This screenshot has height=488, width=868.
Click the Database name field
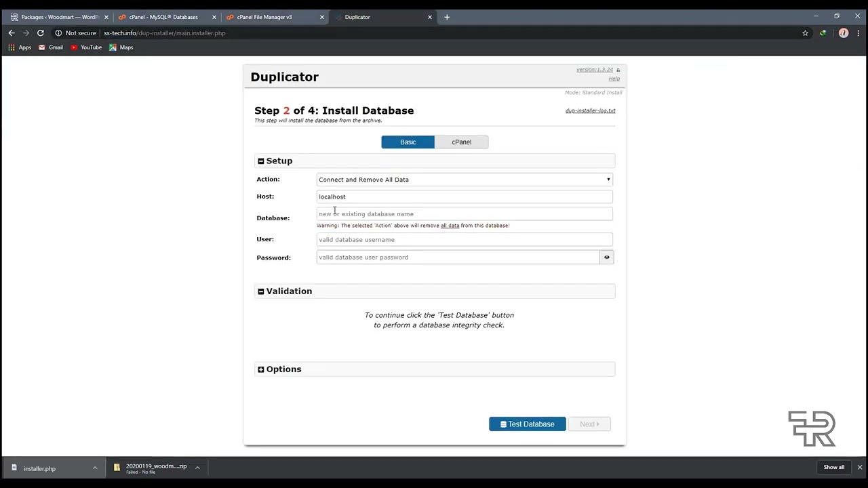pyautogui.click(x=465, y=214)
